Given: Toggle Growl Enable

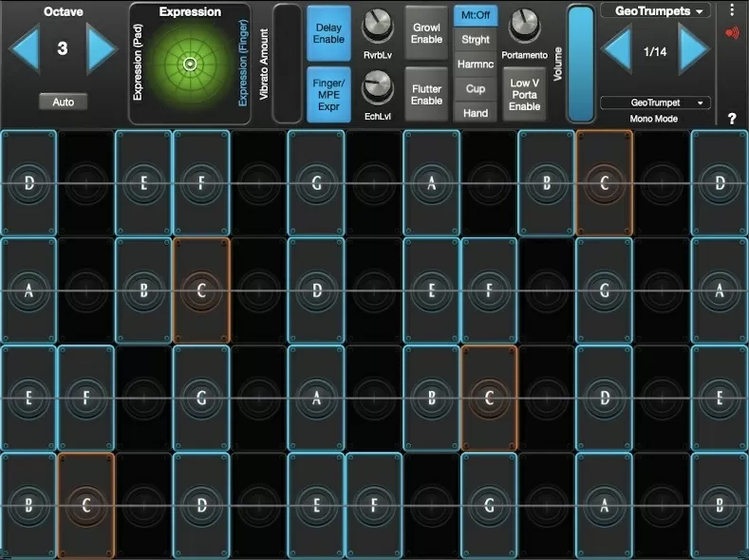Looking at the screenshot, I should pyautogui.click(x=426, y=33).
